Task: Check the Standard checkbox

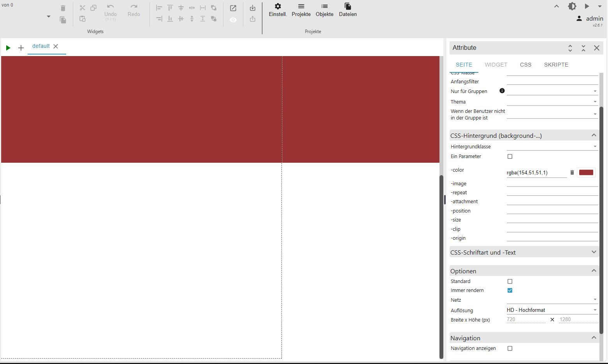Action: tap(510, 281)
